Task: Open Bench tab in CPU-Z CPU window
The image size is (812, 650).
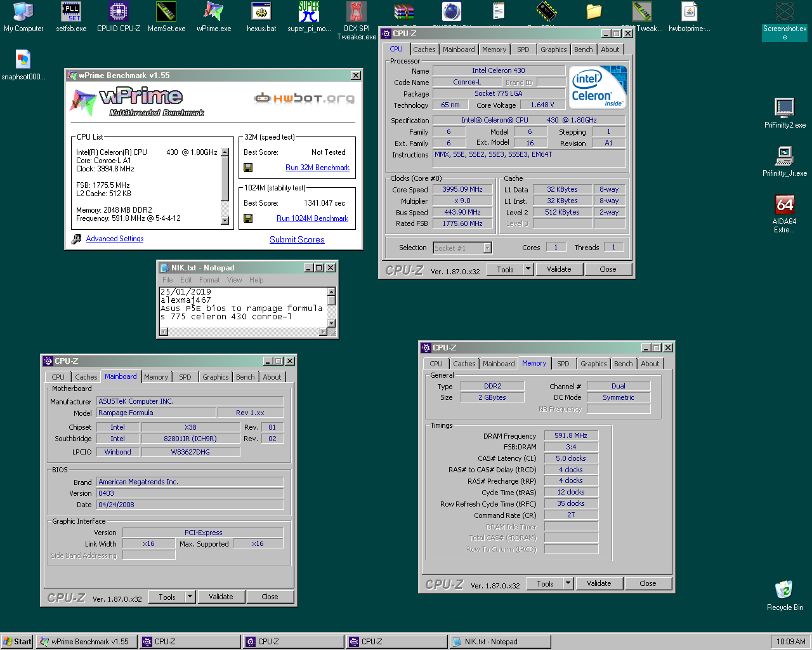Action: pyautogui.click(x=584, y=50)
